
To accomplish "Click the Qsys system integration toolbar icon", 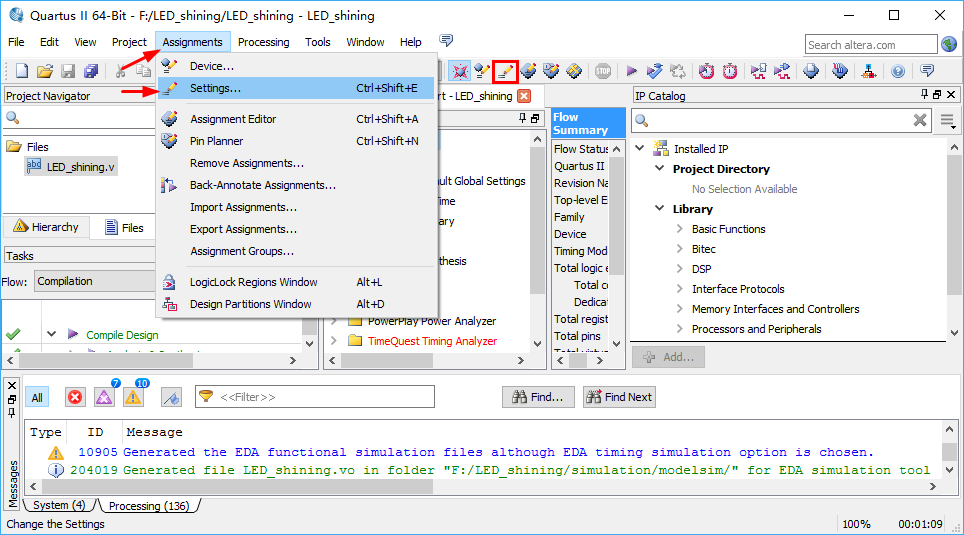I will tap(869, 71).
